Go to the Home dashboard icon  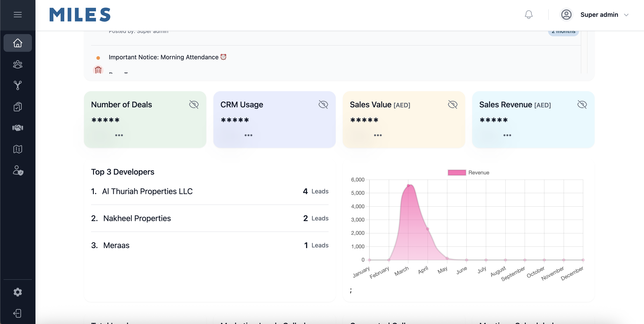coord(18,43)
